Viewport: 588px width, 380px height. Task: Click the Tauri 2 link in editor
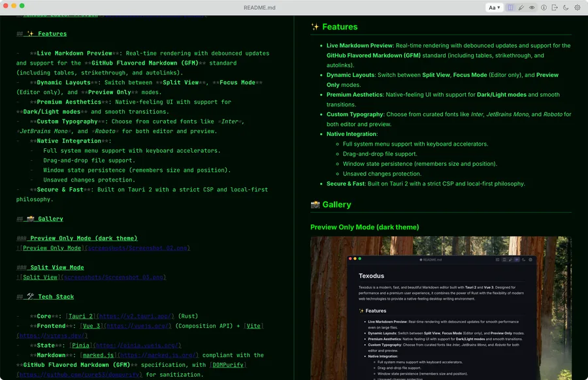80,316
